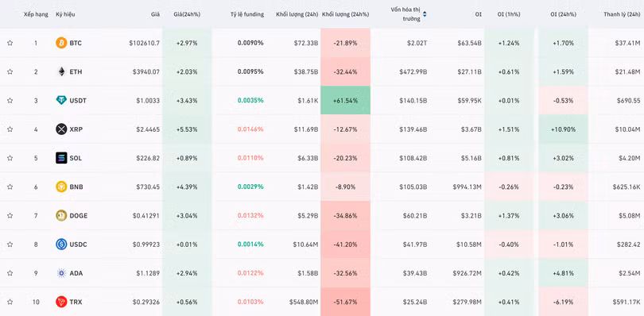Sort by OI (1h%) header

click(x=510, y=14)
